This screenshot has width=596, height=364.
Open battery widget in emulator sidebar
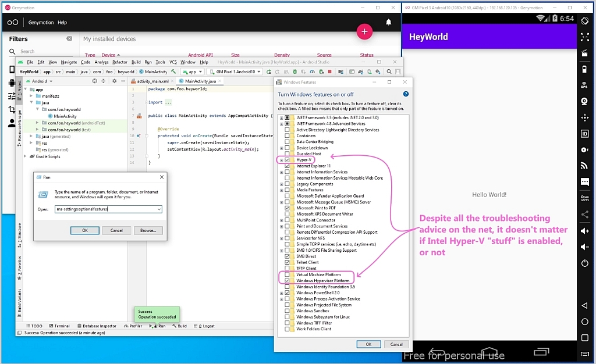click(x=584, y=69)
